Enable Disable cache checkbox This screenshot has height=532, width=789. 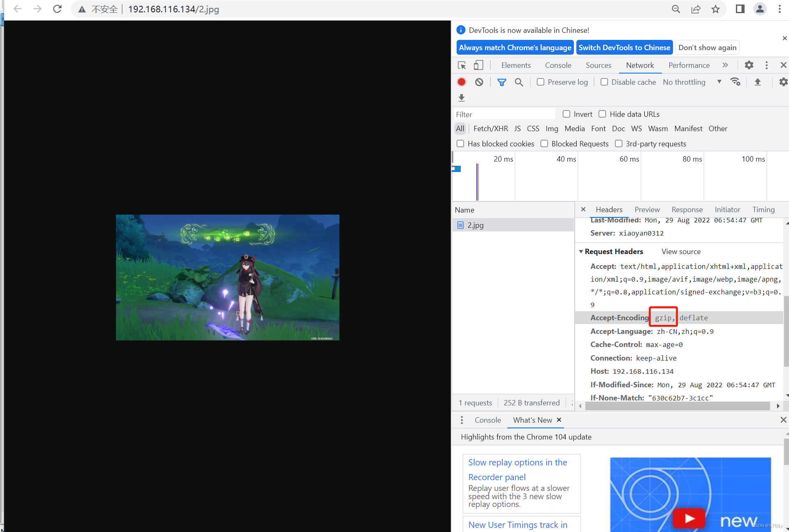coord(604,82)
